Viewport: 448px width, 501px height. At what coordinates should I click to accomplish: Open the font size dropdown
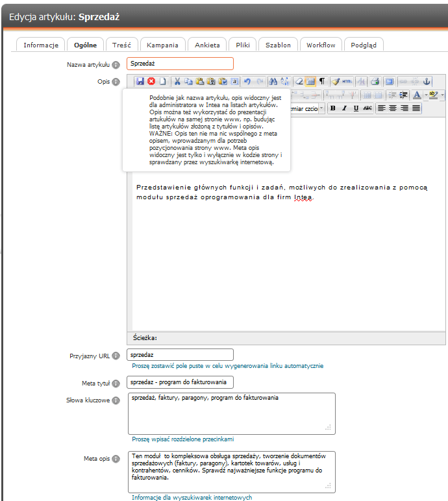tap(323, 108)
